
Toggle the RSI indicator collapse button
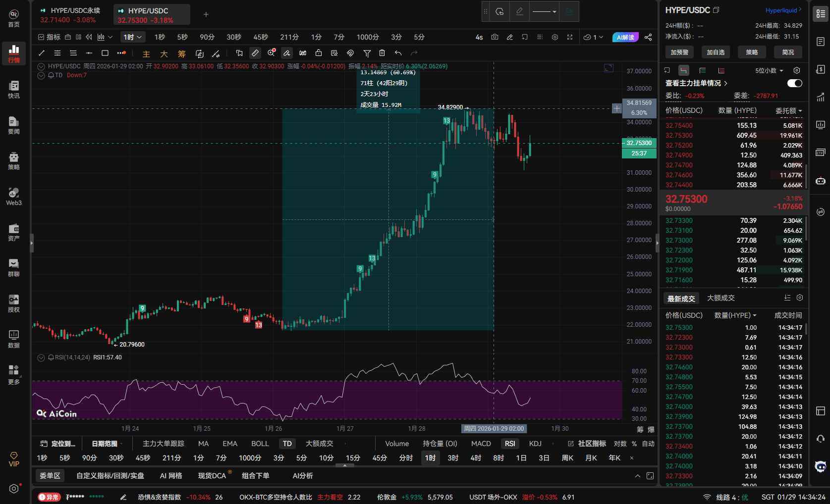coord(41,357)
